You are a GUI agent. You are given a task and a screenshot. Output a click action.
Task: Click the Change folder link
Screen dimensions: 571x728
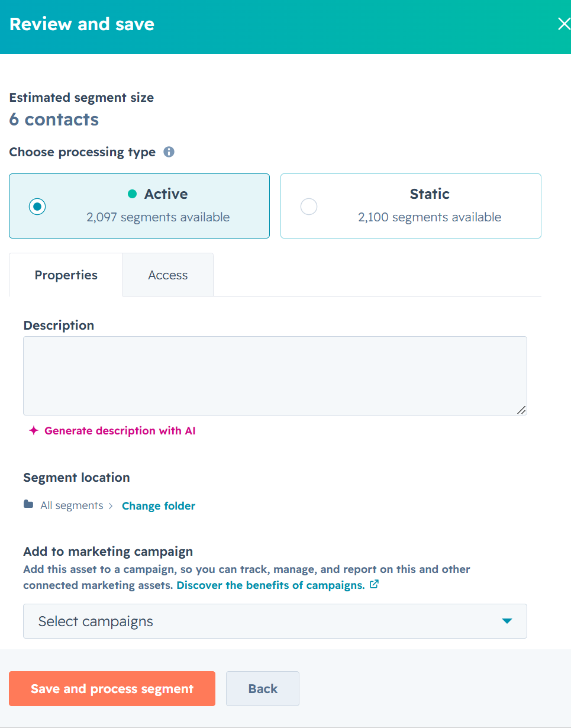click(159, 506)
